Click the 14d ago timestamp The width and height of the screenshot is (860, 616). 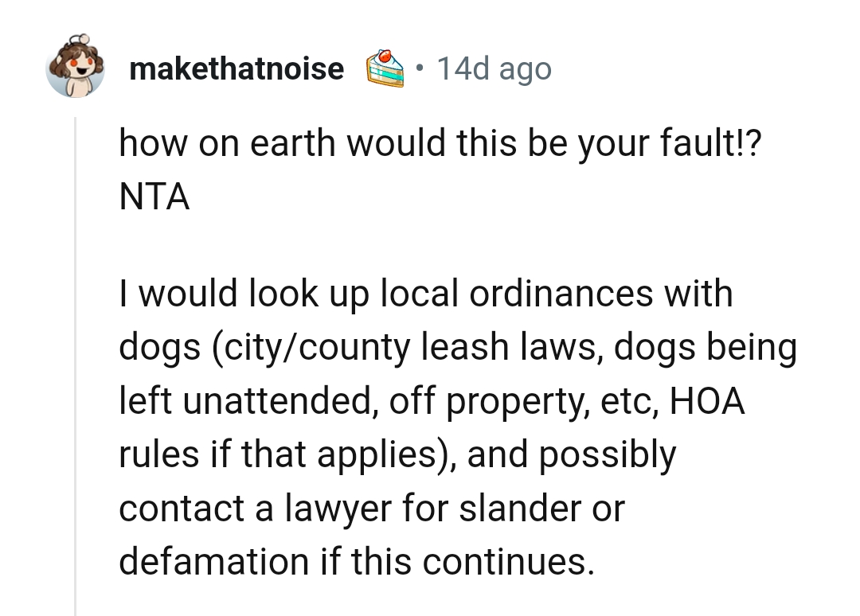[494, 68]
